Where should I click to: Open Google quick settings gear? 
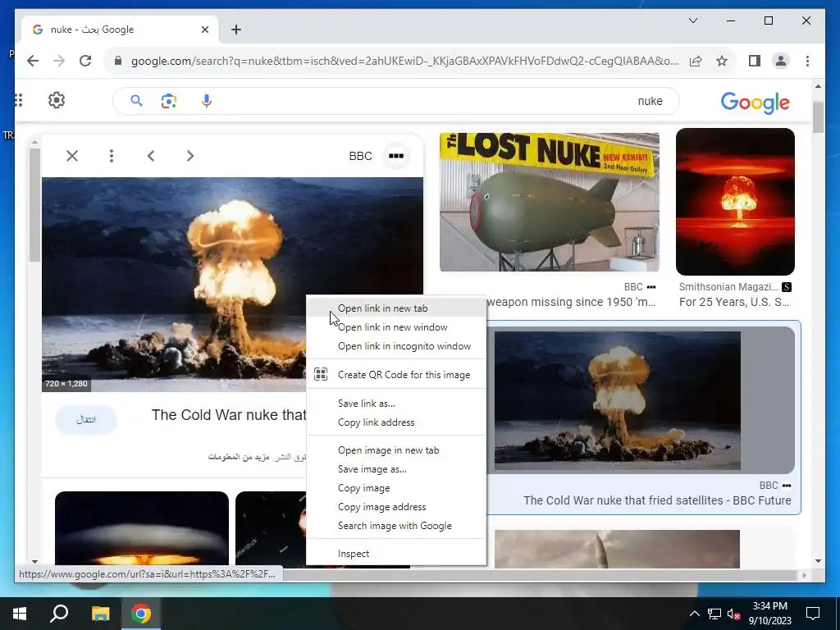pyautogui.click(x=57, y=100)
